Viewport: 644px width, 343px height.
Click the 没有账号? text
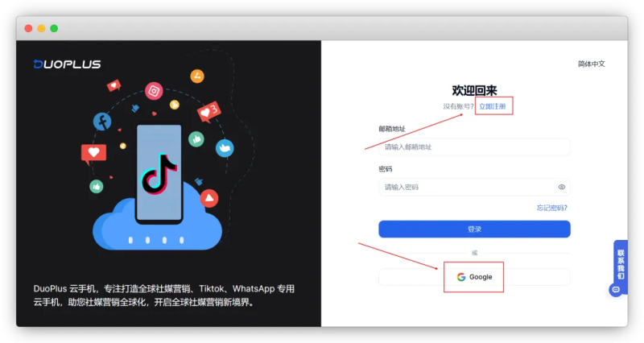click(458, 106)
